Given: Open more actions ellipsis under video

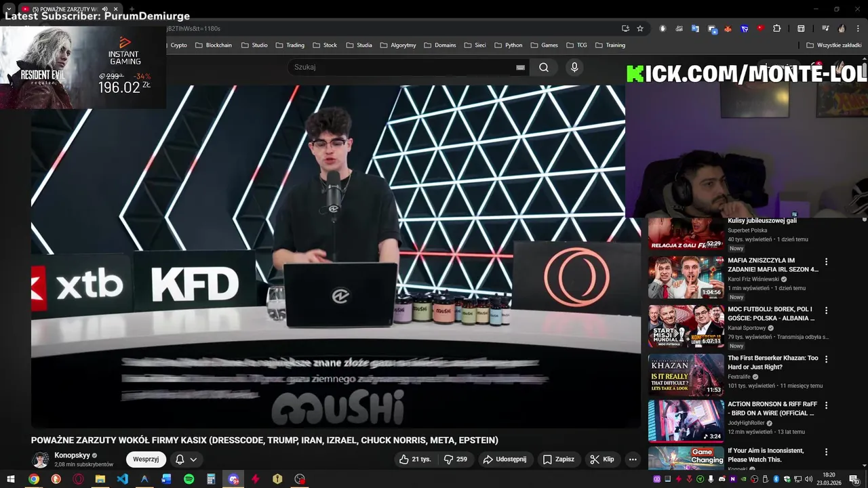Looking at the screenshot, I should pos(633,459).
